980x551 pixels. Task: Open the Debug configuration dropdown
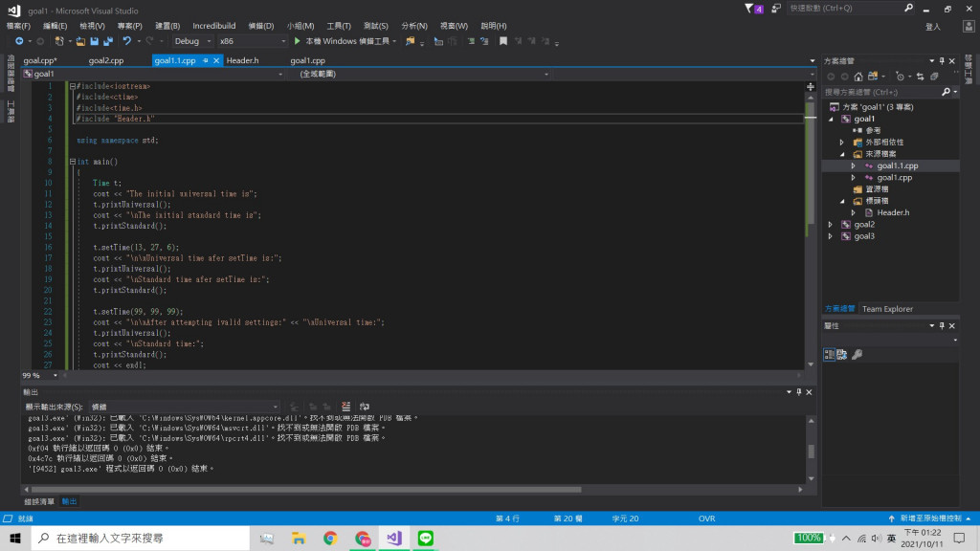click(192, 41)
